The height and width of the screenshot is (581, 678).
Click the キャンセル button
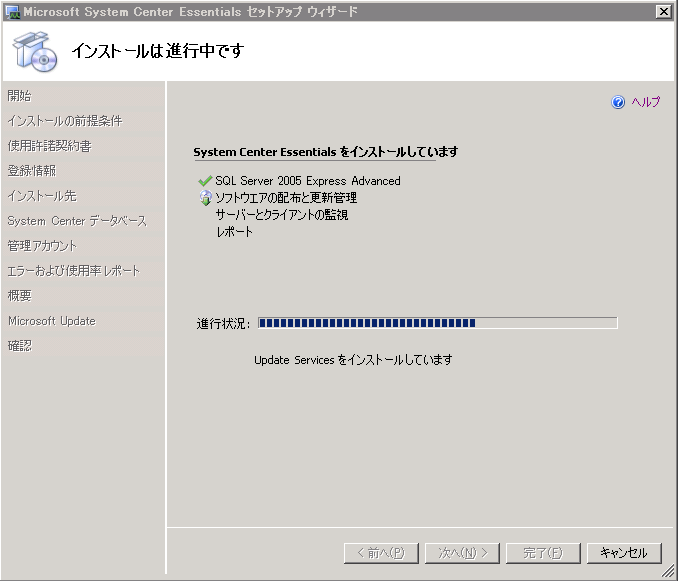pyautogui.click(x=624, y=553)
